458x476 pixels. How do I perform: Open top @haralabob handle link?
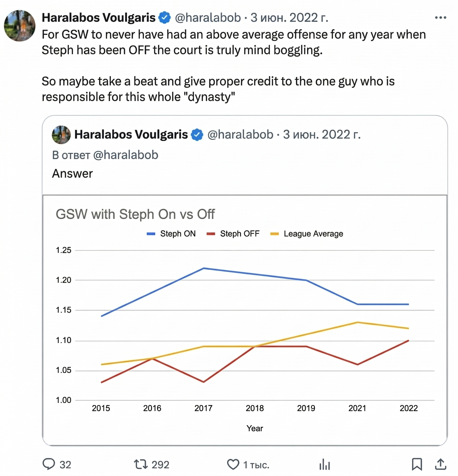(x=208, y=18)
